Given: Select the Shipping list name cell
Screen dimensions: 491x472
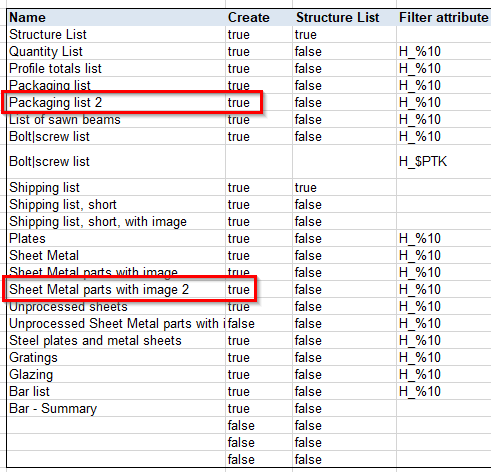Looking at the screenshot, I should click(x=116, y=187).
